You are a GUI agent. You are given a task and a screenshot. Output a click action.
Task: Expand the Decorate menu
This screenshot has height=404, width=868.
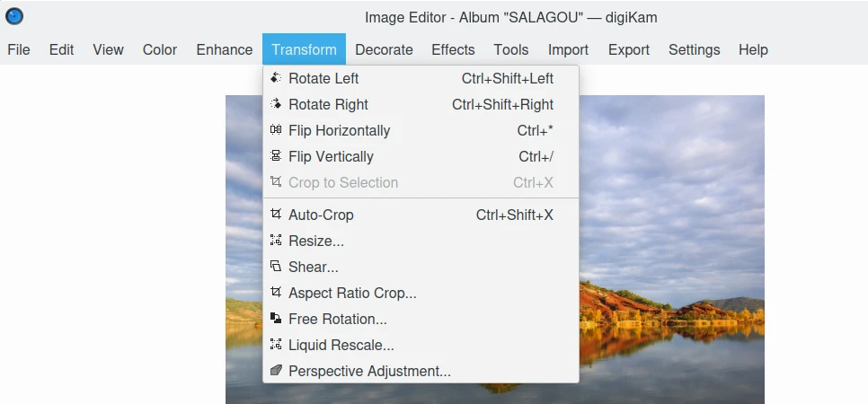(x=384, y=50)
